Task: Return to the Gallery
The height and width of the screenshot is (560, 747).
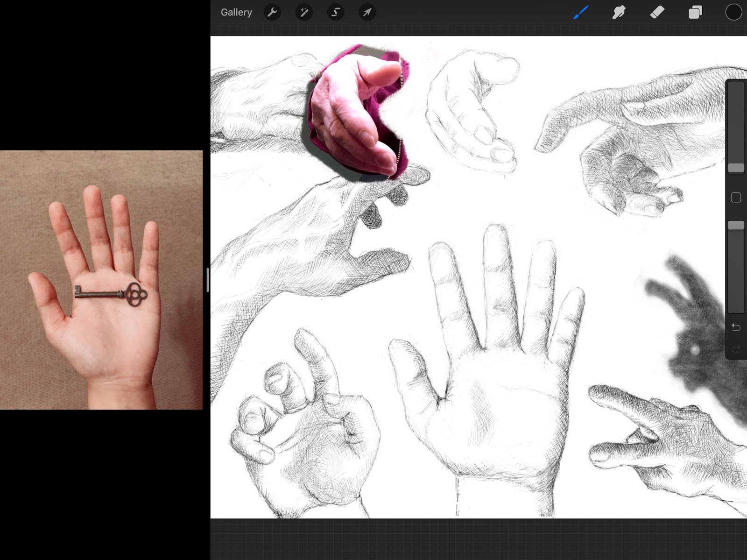Action: (236, 13)
